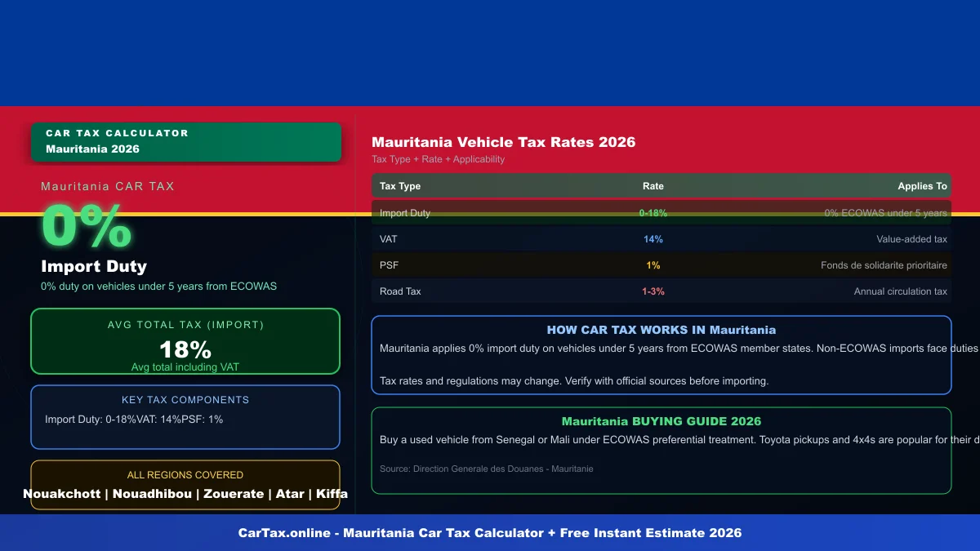
Task: Click the 'Import Duty' heading under 0%
Action: (x=94, y=266)
